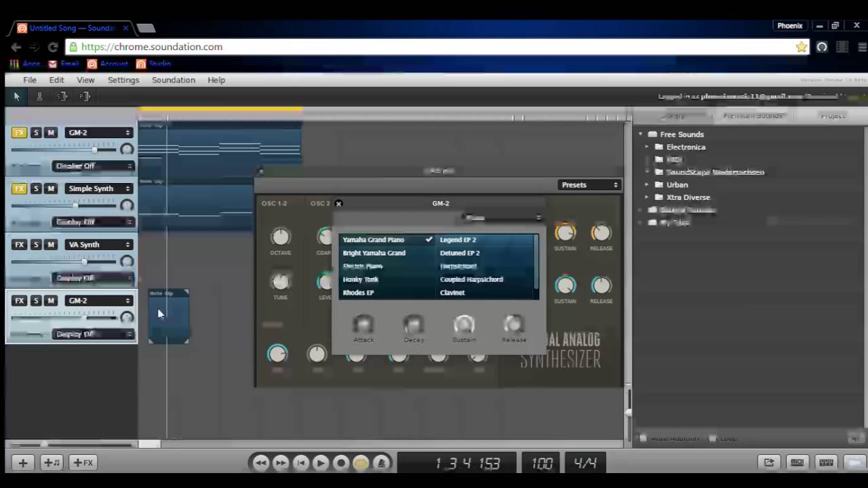Open the Simple Synth instrument dropdown
Viewport: 868px width, 488px height.
(99, 188)
